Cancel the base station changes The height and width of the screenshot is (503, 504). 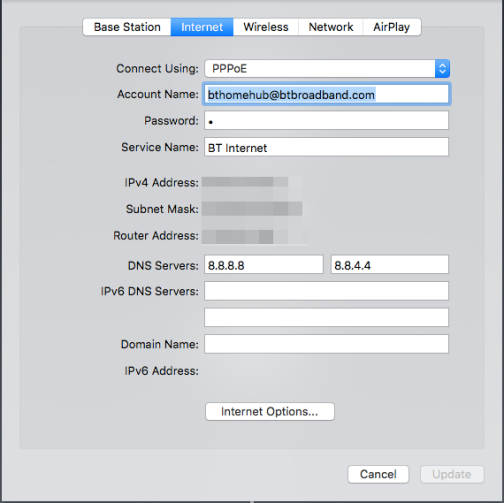point(378,474)
